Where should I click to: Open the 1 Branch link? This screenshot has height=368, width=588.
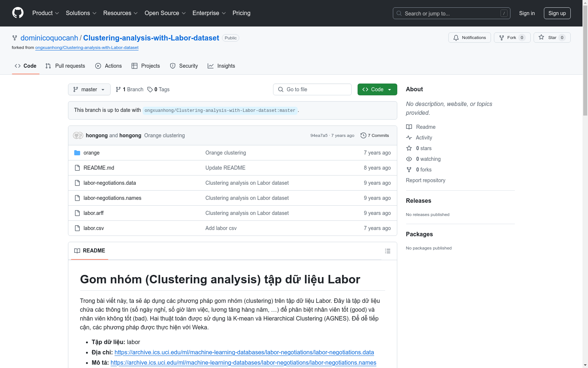click(129, 89)
